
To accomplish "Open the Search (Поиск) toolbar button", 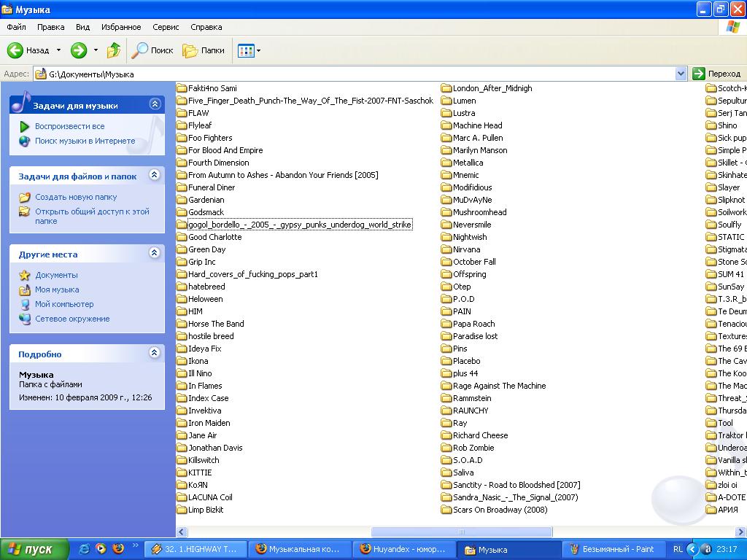I will point(152,50).
